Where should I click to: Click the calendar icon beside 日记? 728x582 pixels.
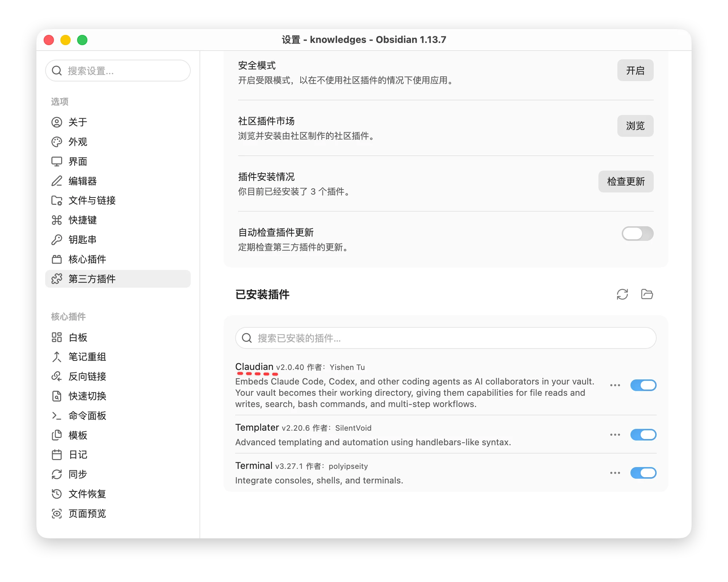point(57,455)
